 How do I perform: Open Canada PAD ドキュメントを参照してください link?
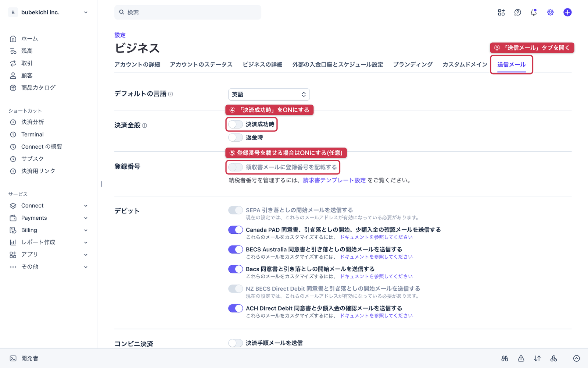point(376,237)
